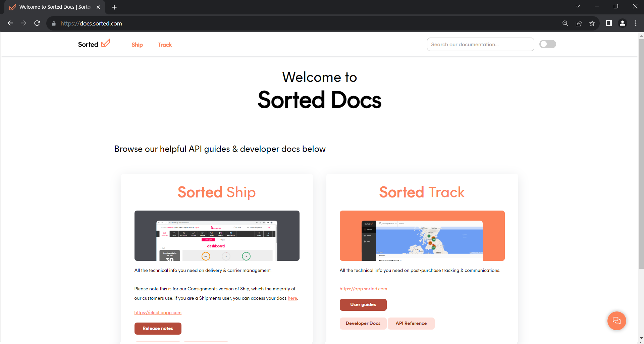
Task: Select the Welcome to Sorted Docs tab
Action: click(x=55, y=7)
